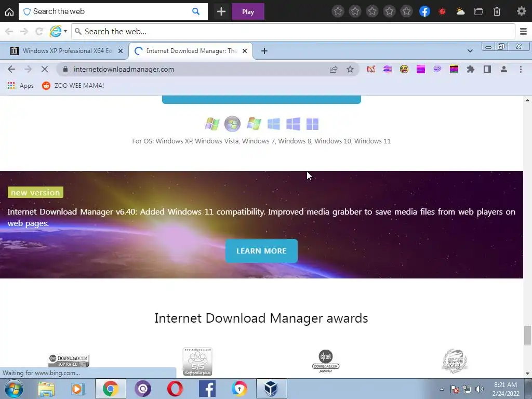532x399 pixels.
Task: Click the Windows Vista round logo
Action: coord(232,124)
